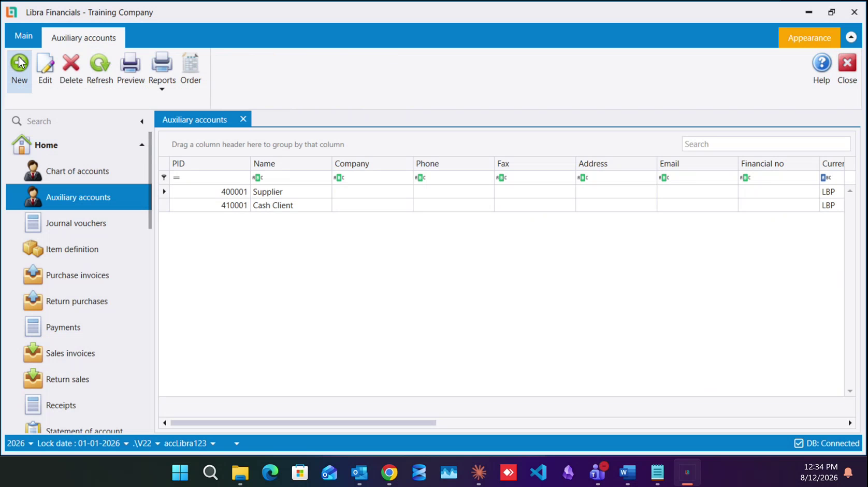Image resolution: width=868 pixels, height=487 pixels.
Task: Open File Explorer from taskbar
Action: (x=240, y=472)
